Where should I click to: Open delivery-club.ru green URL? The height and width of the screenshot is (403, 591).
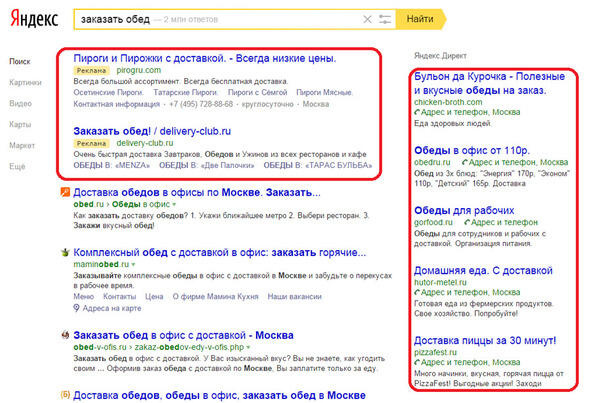click(145, 143)
